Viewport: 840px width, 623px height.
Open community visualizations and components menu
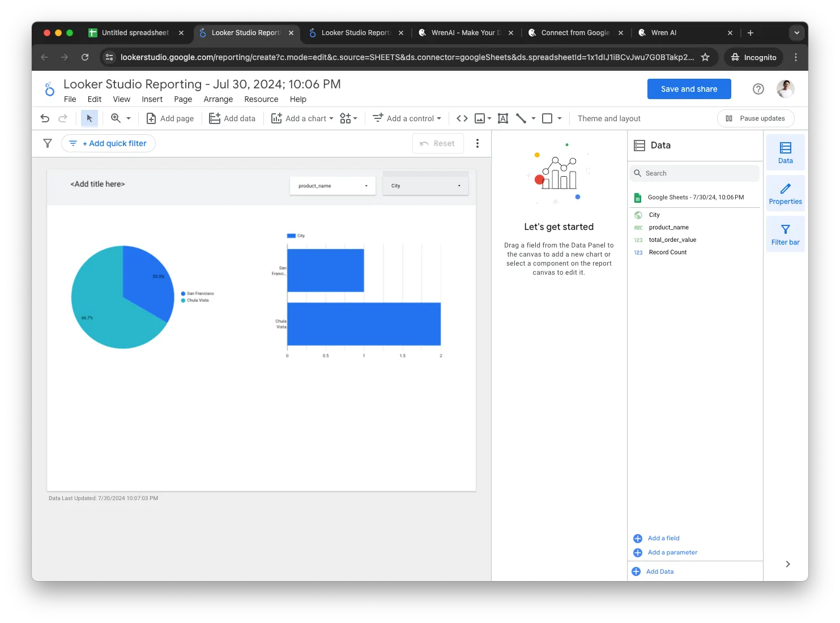[348, 118]
